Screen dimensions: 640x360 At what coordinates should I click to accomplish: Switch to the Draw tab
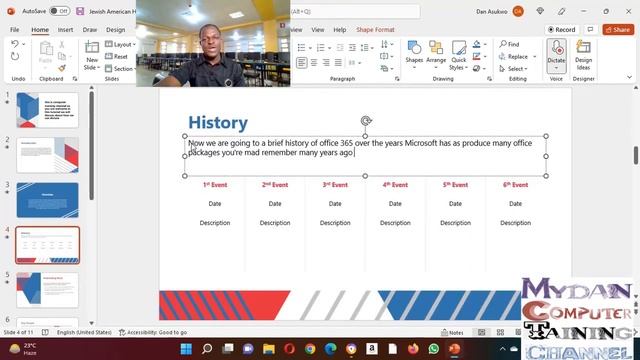point(90,29)
